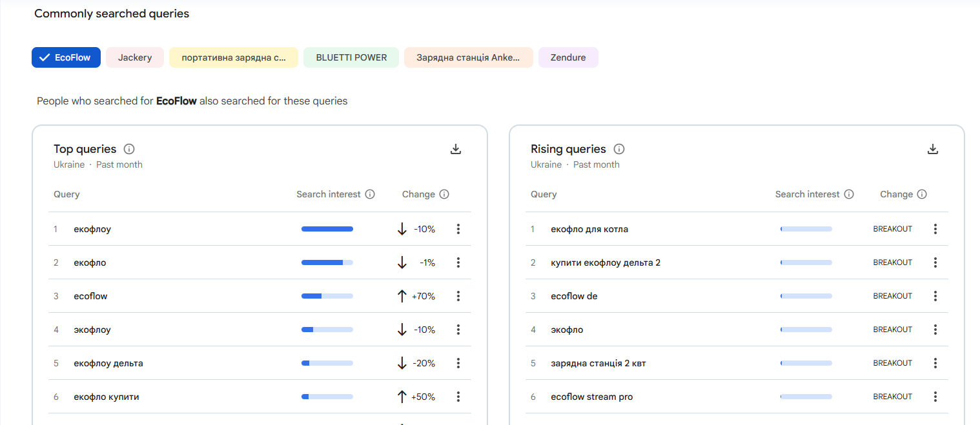Click the Top queries title

point(85,149)
